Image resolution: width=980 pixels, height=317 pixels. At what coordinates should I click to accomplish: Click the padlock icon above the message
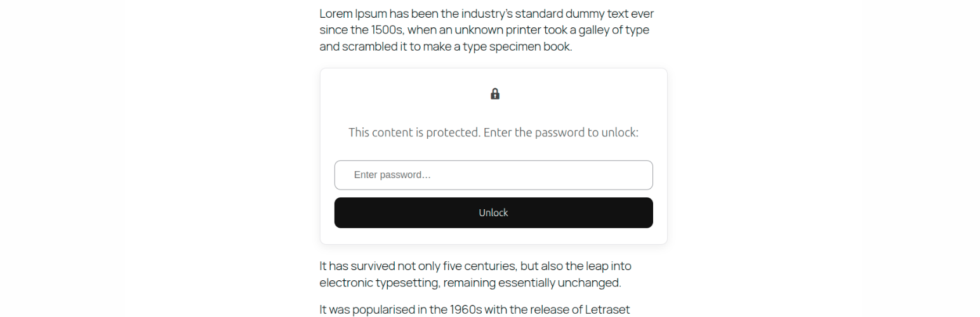coord(495,94)
